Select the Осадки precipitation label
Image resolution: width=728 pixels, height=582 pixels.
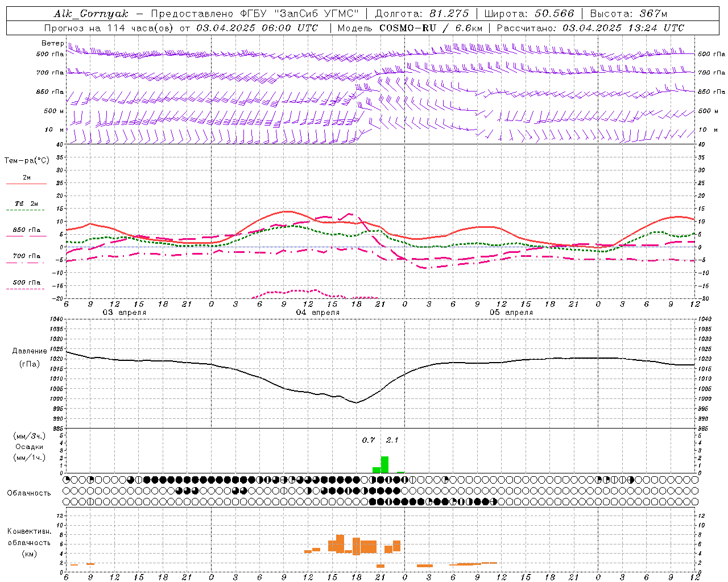click(29, 447)
